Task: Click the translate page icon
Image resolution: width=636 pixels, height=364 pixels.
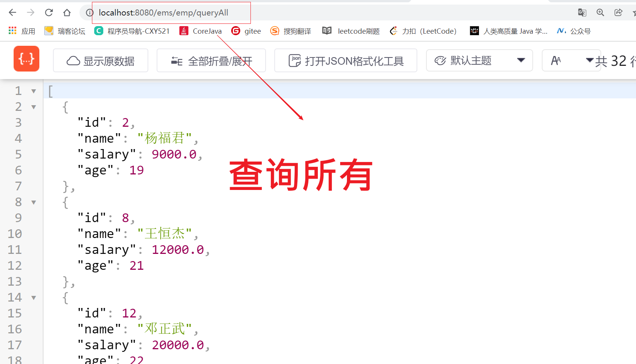Action: pyautogui.click(x=582, y=12)
